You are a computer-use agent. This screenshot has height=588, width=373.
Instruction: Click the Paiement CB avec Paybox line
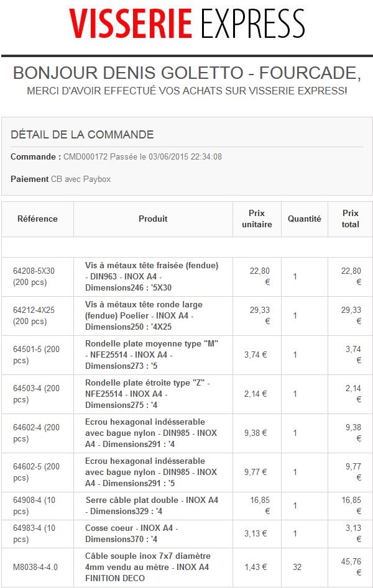point(60,179)
